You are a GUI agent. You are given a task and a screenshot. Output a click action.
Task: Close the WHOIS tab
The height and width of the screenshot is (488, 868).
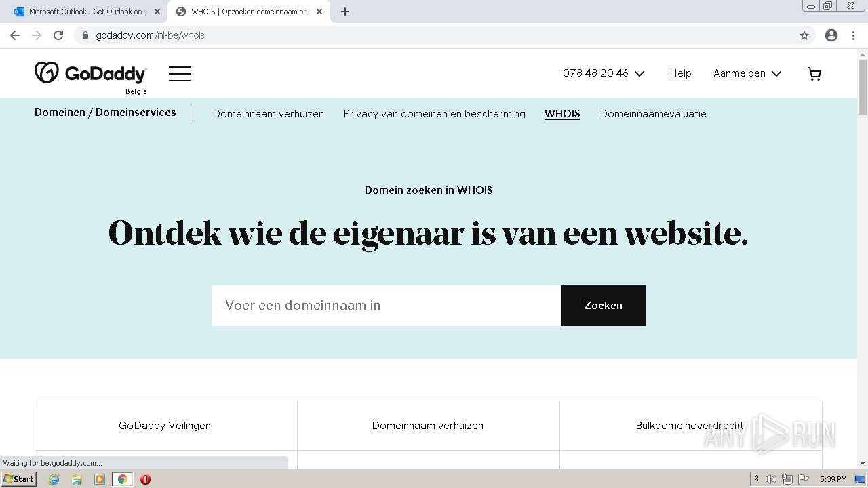(x=319, y=12)
